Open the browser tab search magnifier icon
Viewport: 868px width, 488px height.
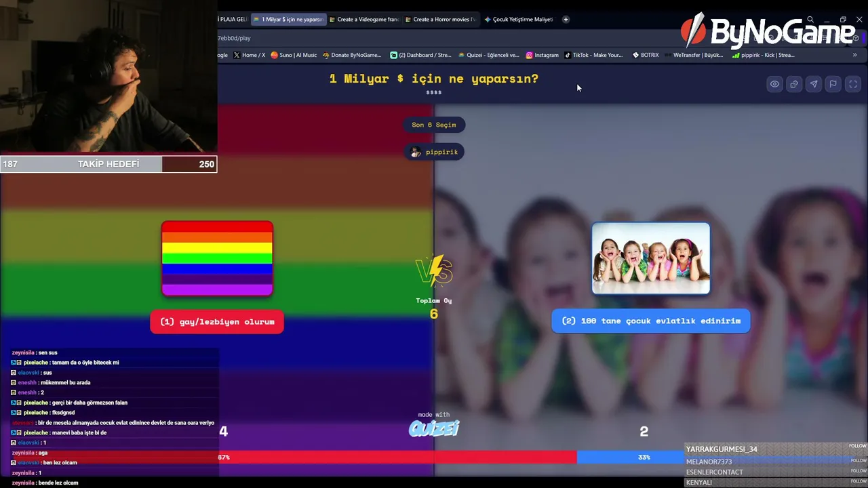point(810,20)
